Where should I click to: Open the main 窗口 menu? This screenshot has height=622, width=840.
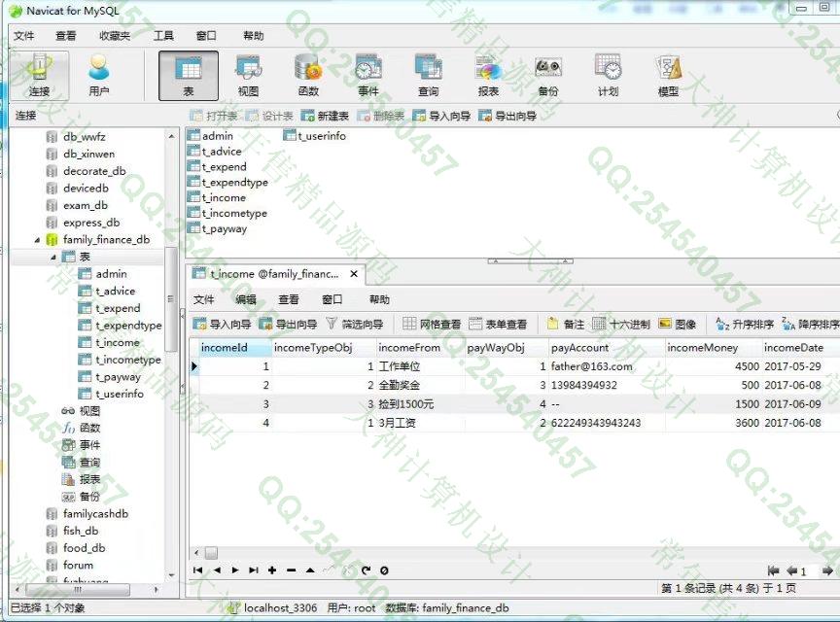(x=206, y=36)
